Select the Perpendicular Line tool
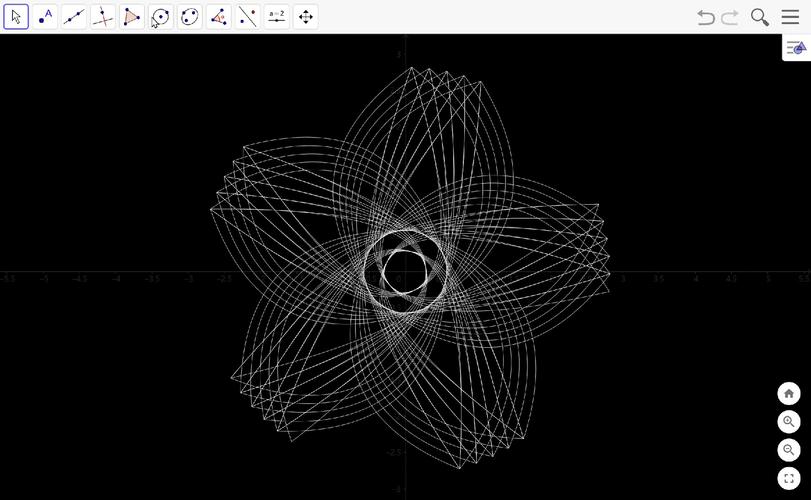This screenshot has height=500, width=811. 103,17
